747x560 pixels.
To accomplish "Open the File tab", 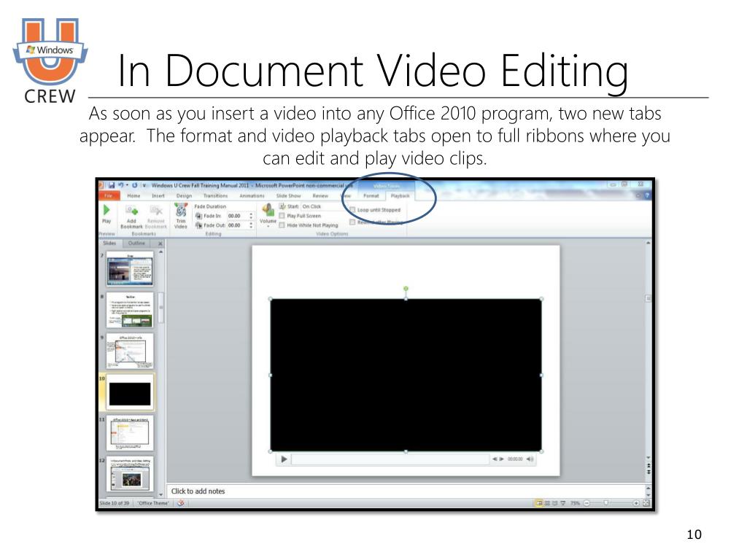I will point(109,195).
